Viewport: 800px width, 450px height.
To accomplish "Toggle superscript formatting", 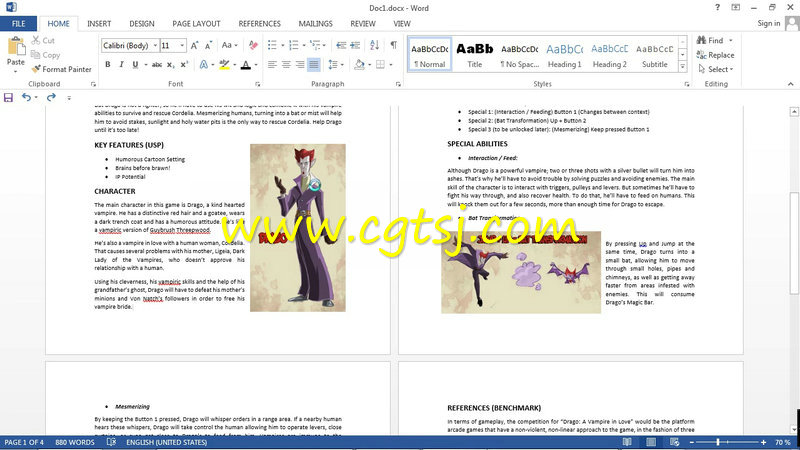I will click(184, 65).
